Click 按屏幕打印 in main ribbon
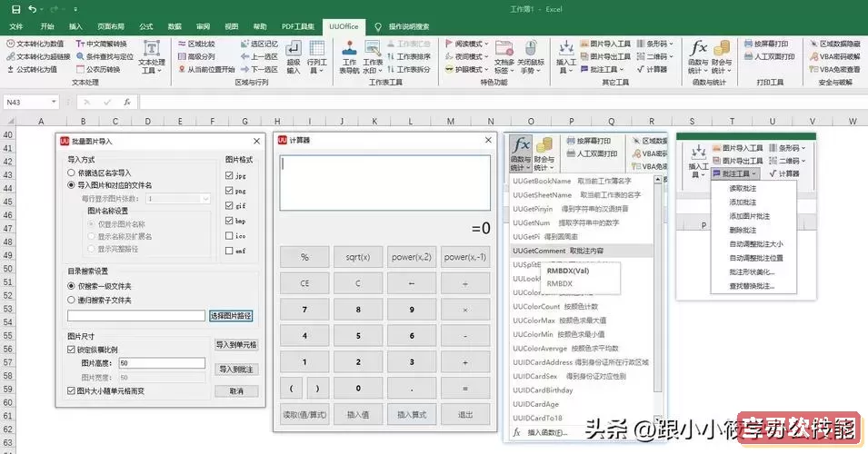 (x=766, y=44)
